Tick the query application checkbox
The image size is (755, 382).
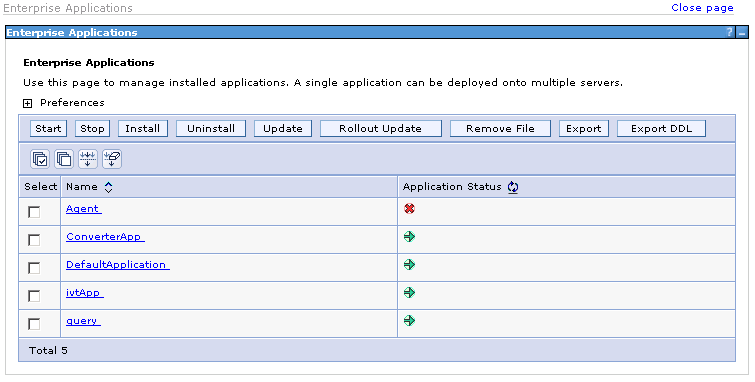[34, 324]
